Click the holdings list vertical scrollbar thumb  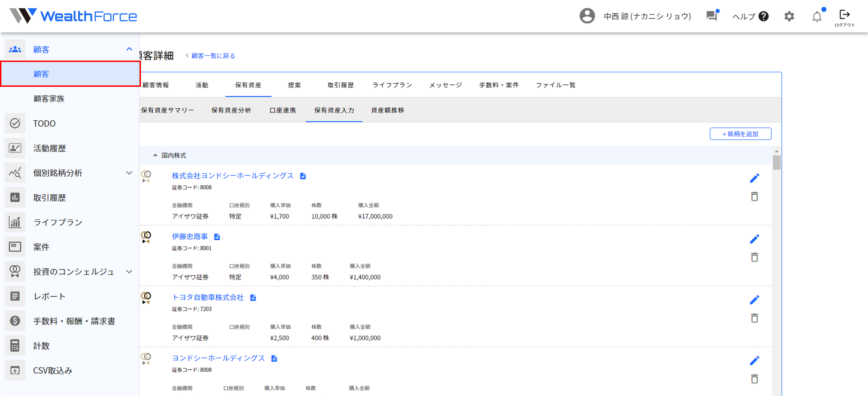[777, 162]
